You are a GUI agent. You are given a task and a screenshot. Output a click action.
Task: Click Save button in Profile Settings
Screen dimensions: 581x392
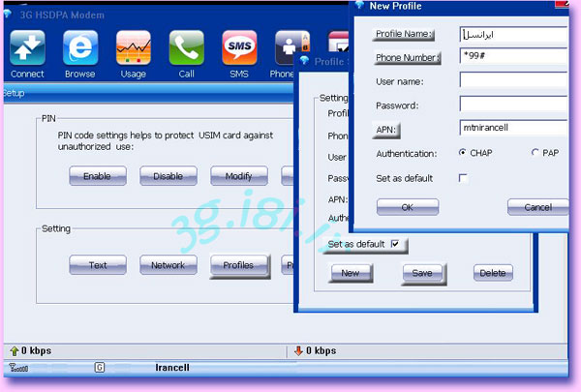point(423,274)
